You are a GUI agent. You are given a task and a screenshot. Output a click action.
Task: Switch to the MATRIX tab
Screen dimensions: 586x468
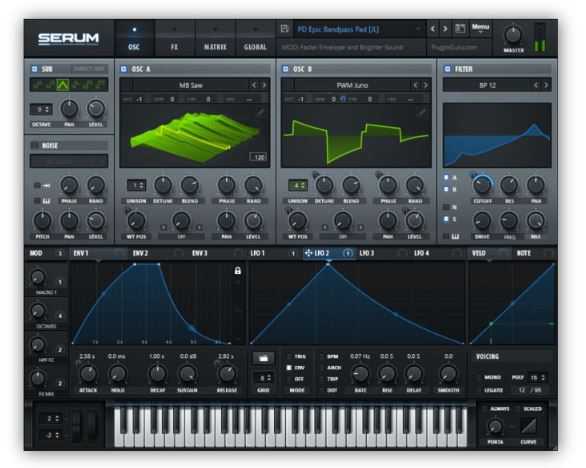(215, 39)
